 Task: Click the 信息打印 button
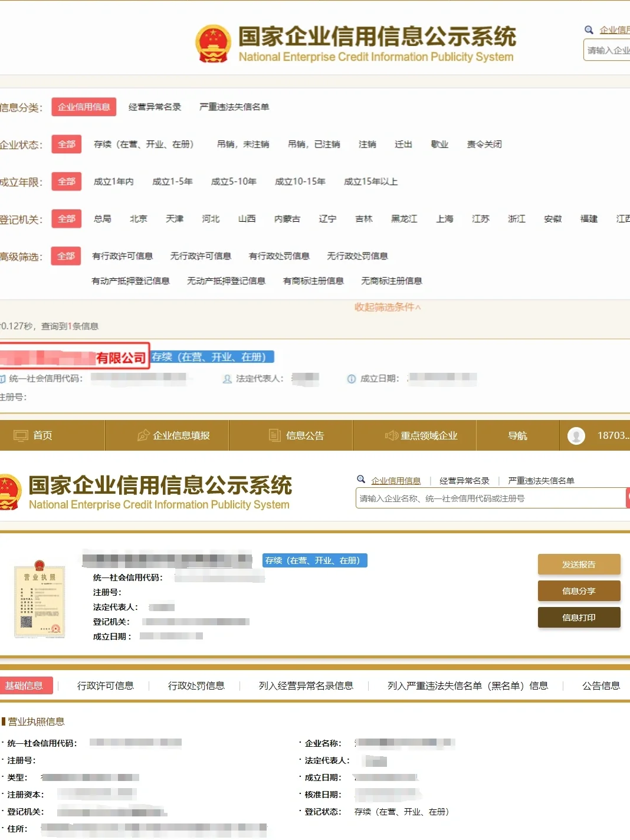point(579,618)
